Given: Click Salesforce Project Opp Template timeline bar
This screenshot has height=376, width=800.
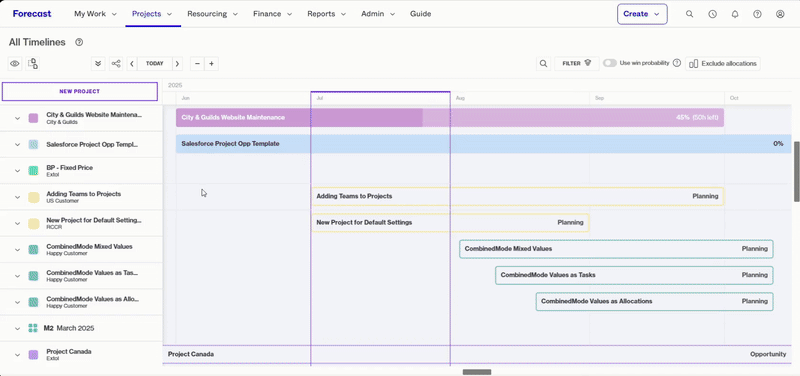Looking at the screenshot, I should [484, 144].
